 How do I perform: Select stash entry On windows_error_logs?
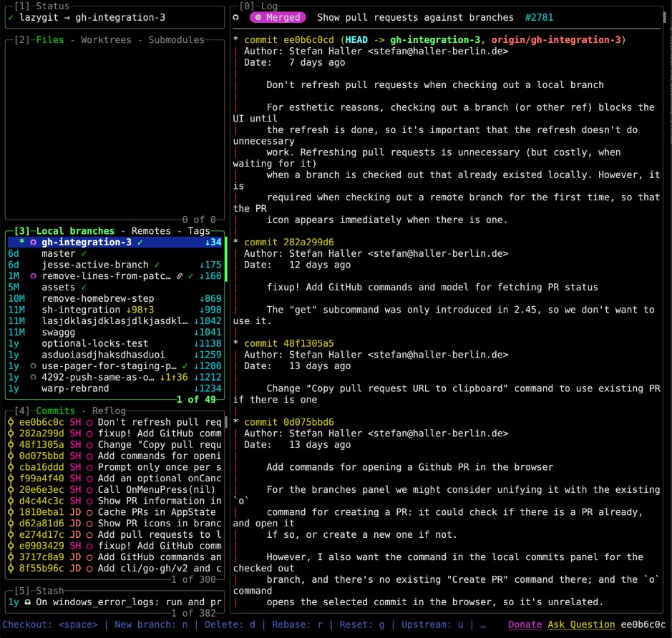(115, 602)
